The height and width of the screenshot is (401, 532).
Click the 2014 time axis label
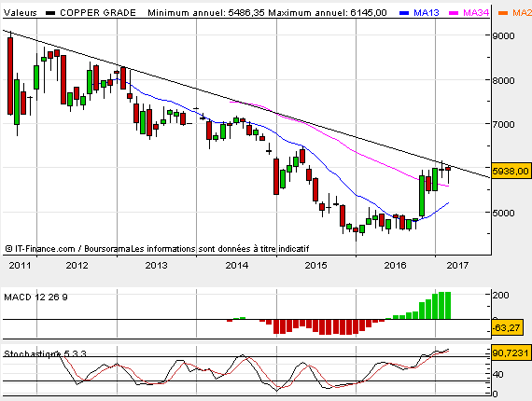[236, 266]
